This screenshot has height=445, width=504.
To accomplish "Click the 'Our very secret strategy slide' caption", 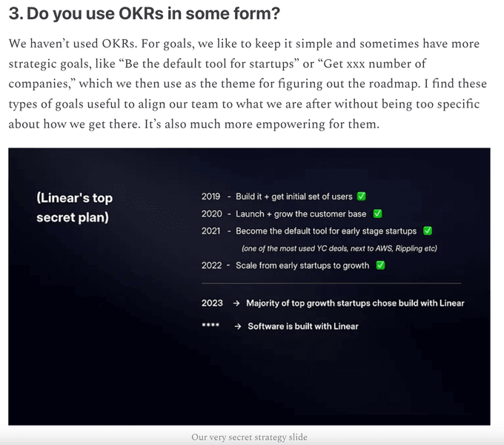I will (250, 438).
